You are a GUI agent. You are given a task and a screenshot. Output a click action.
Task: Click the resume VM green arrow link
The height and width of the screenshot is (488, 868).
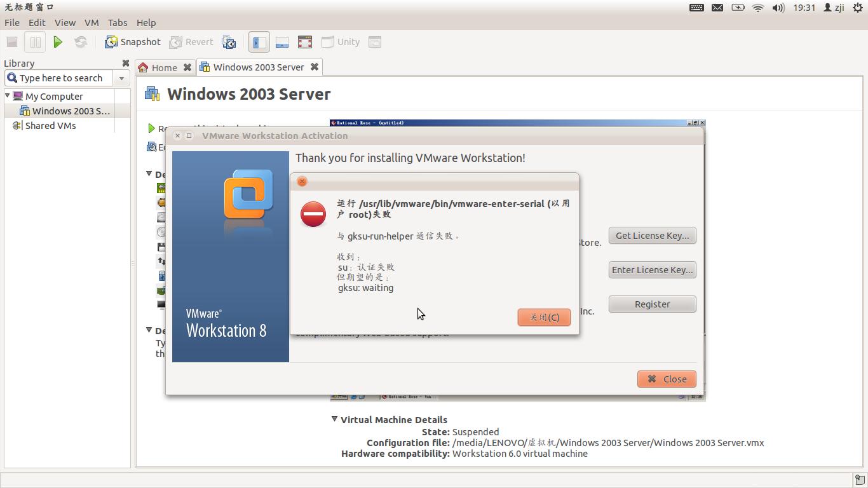point(151,128)
